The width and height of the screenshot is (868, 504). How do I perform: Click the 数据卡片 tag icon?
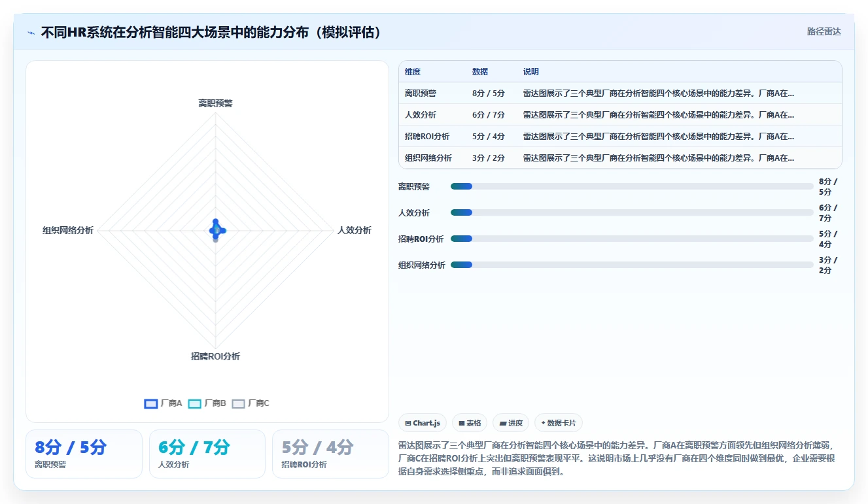543,424
